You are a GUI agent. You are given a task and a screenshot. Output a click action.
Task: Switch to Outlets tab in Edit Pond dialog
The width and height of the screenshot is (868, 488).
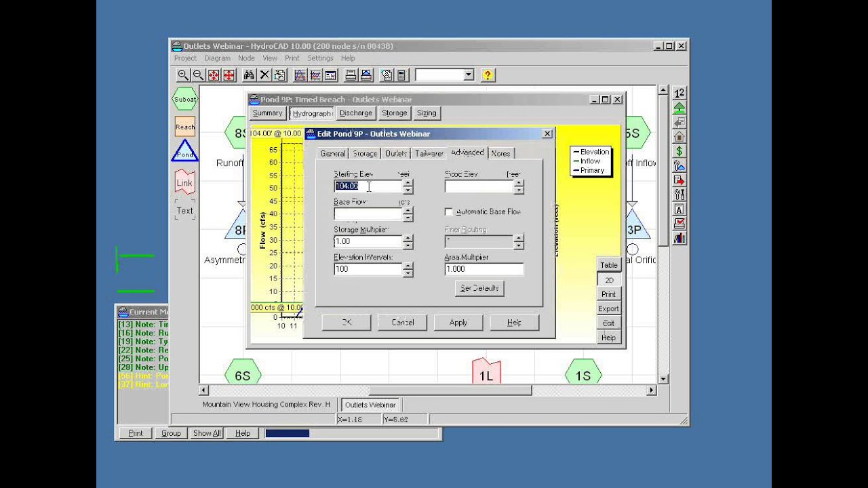(396, 154)
